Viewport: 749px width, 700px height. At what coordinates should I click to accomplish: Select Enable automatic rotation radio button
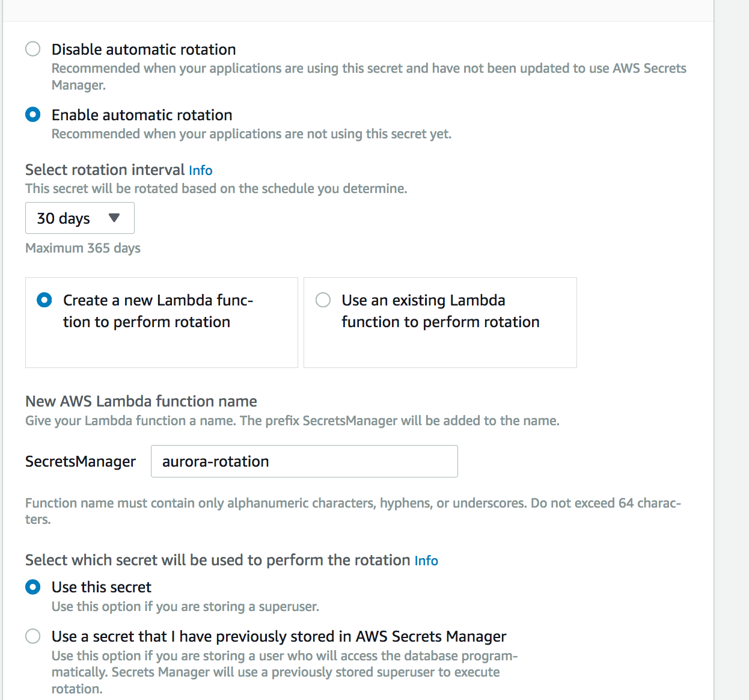pos(33,114)
